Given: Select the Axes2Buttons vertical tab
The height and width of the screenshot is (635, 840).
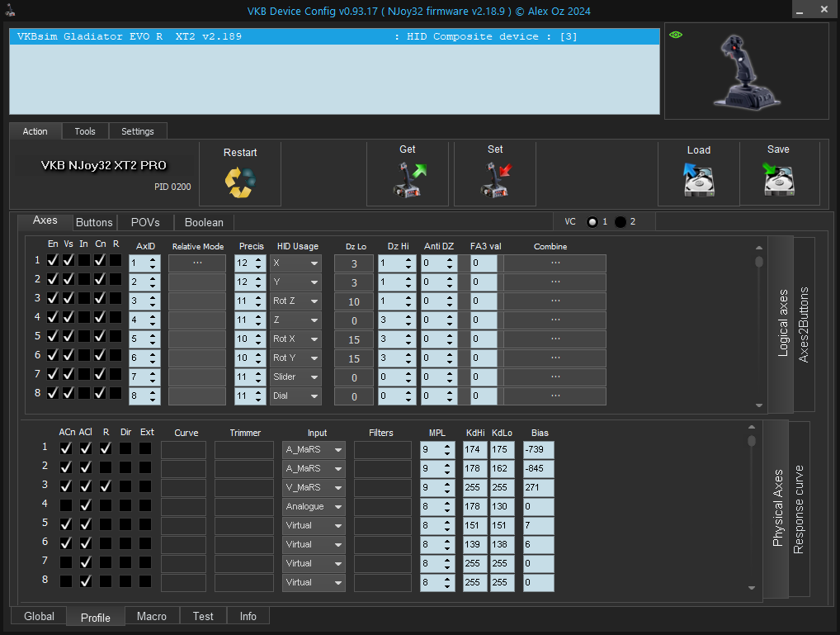Looking at the screenshot, I should [804, 325].
